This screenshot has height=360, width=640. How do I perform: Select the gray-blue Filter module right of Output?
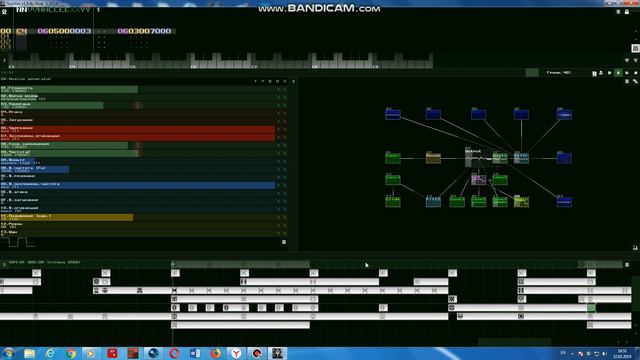(x=521, y=158)
